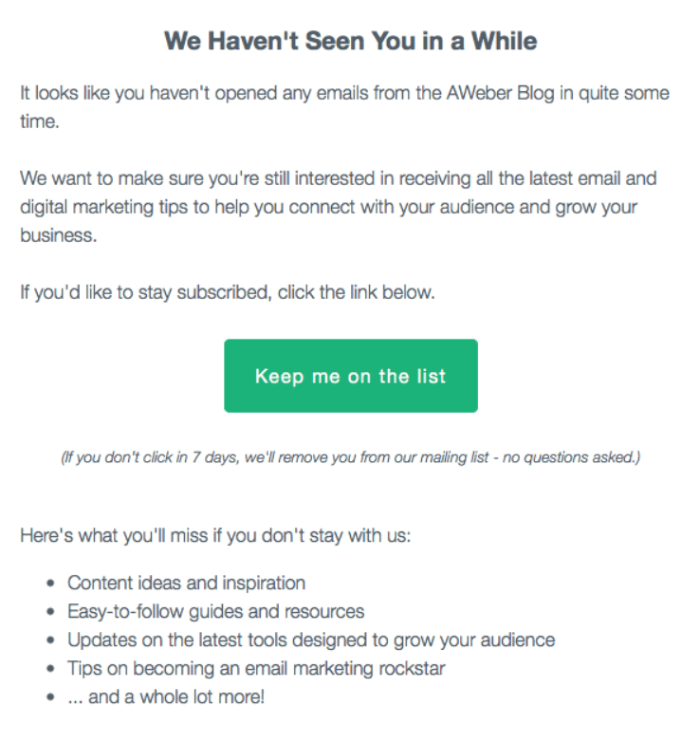Viewport: 700px width, 742px height.
Task: Click the stay subscribed sentence above the button
Action: pyautogui.click(x=227, y=292)
